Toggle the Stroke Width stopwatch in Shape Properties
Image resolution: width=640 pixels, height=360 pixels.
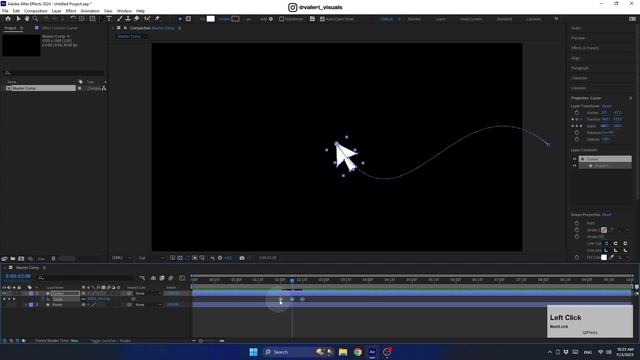coord(577,237)
